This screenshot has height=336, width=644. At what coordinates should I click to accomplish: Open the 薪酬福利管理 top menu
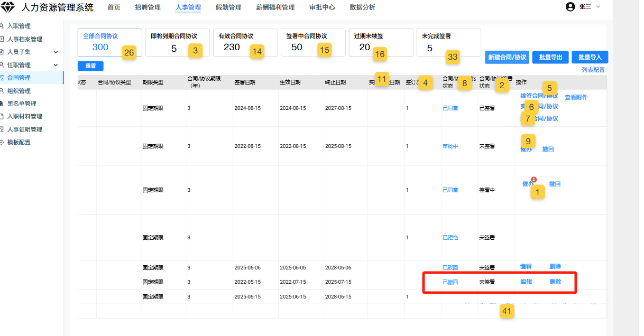point(275,7)
